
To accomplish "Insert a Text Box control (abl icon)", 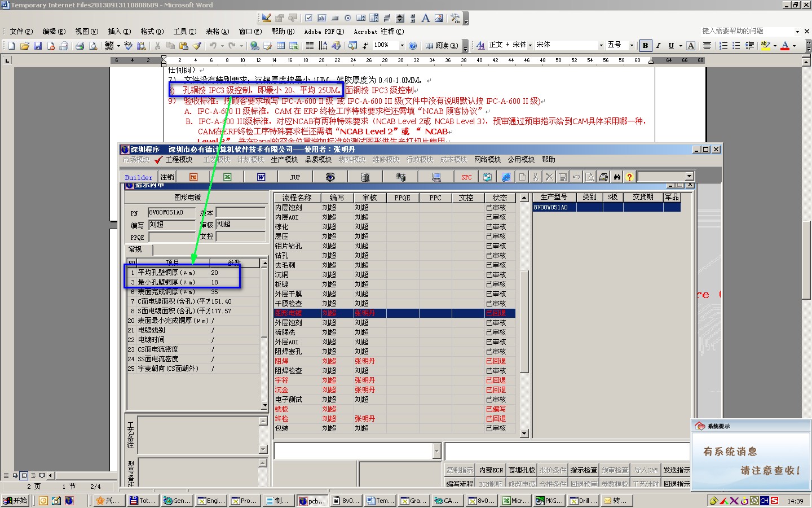I will (321, 18).
